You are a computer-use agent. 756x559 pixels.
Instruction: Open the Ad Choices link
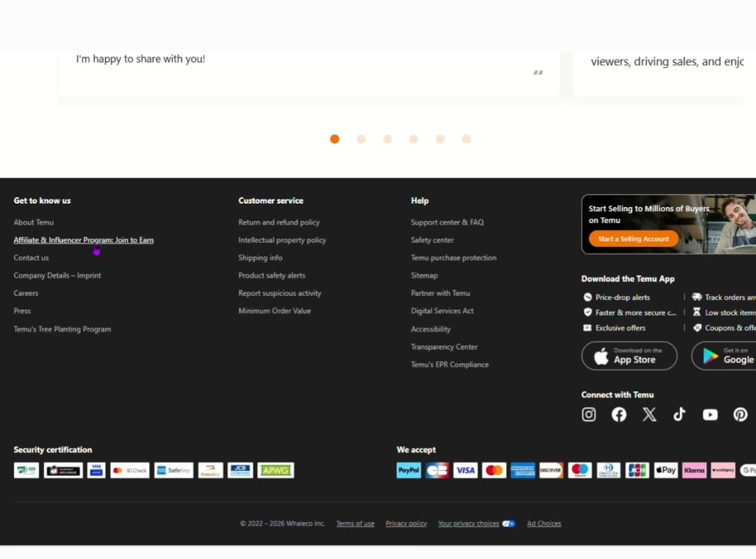[545, 524]
